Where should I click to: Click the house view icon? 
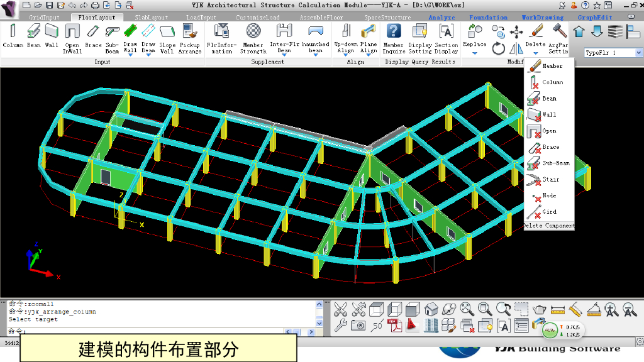pos(431,309)
